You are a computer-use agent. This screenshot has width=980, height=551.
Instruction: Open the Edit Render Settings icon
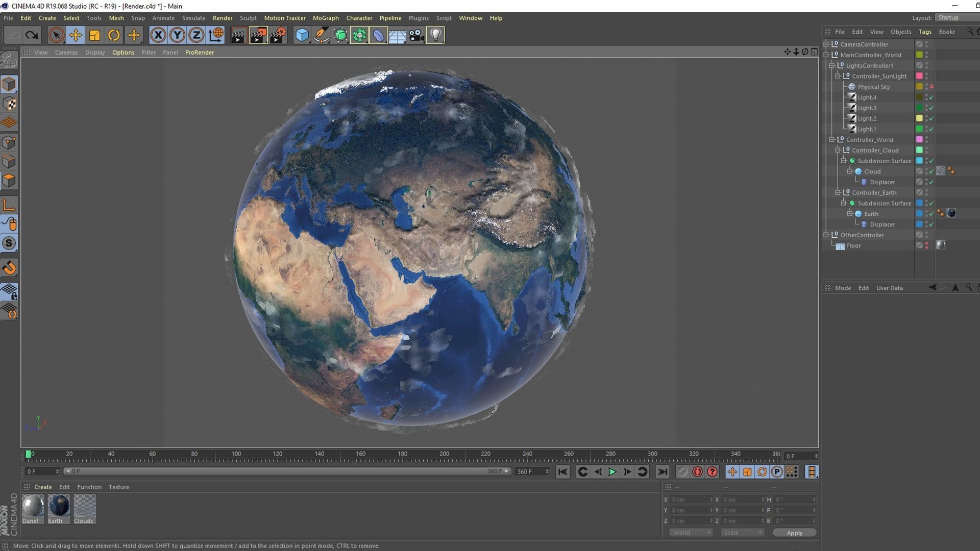pyautogui.click(x=278, y=35)
